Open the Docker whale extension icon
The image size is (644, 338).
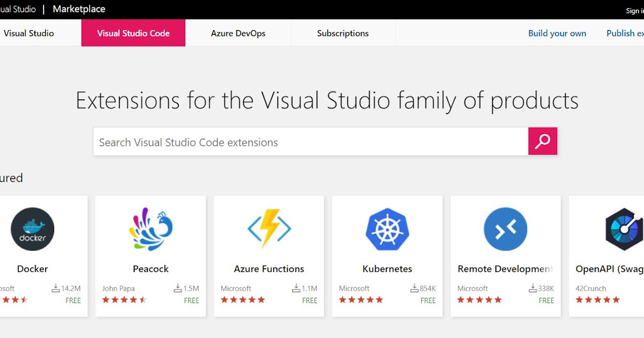coord(33,229)
